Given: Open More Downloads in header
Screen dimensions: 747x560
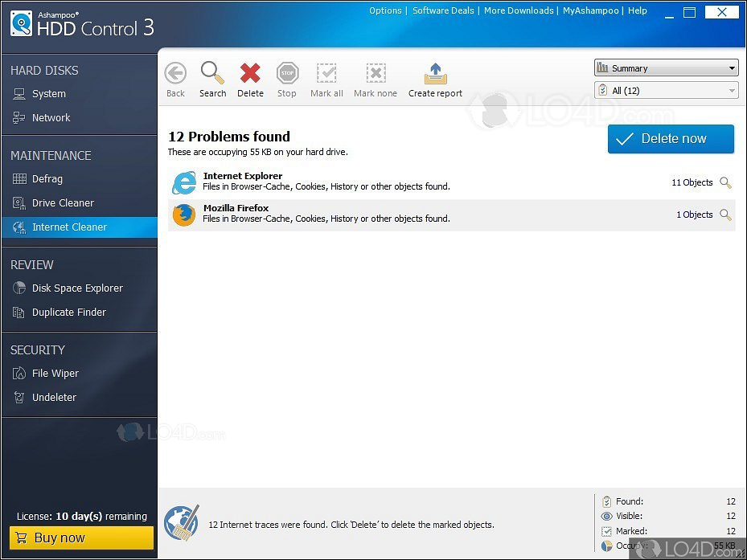Looking at the screenshot, I should click(519, 10).
